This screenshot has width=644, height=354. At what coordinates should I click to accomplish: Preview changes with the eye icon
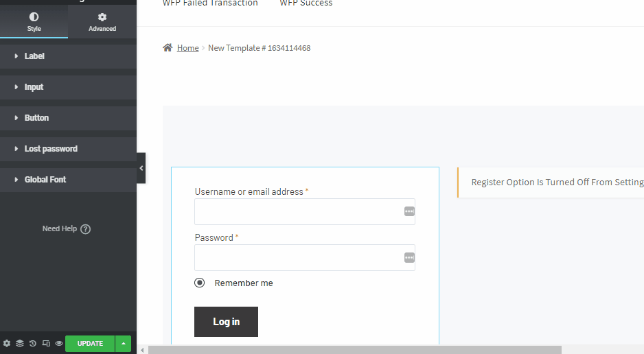59,343
